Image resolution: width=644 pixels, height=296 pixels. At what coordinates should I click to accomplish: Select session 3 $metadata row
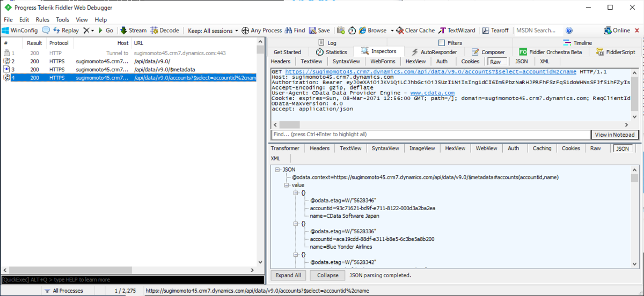pyautogui.click(x=129, y=70)
